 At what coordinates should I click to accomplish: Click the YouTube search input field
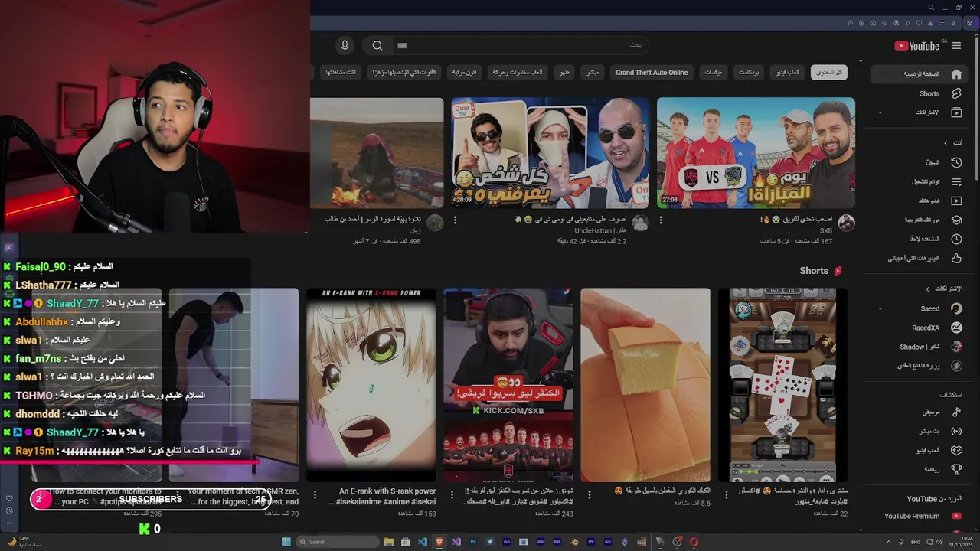pos(521,46)
